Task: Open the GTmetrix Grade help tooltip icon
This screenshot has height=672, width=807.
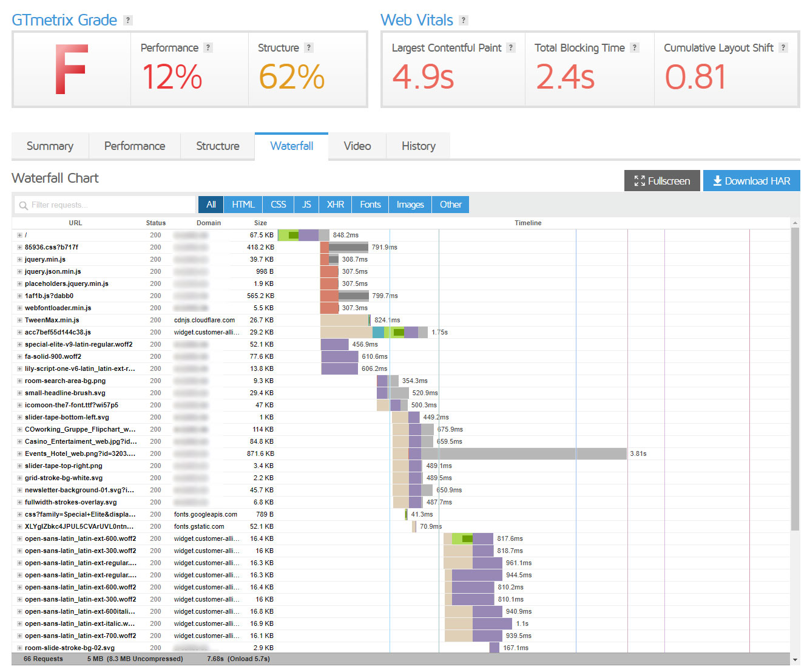Action: click(127, 20)
